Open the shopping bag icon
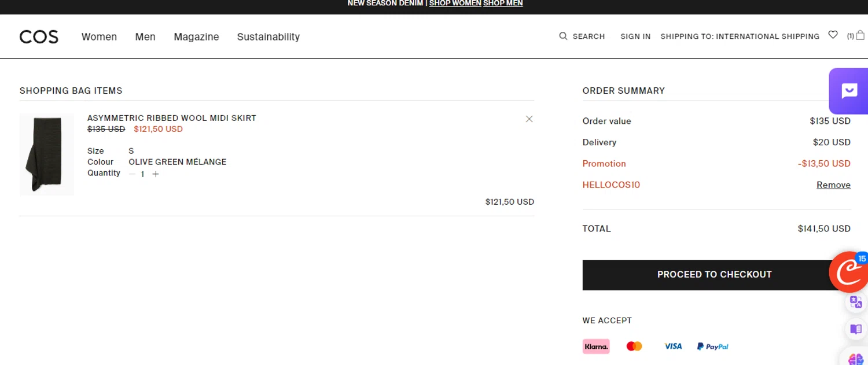This screenshot has height=365, width=868. click(860, 35)
